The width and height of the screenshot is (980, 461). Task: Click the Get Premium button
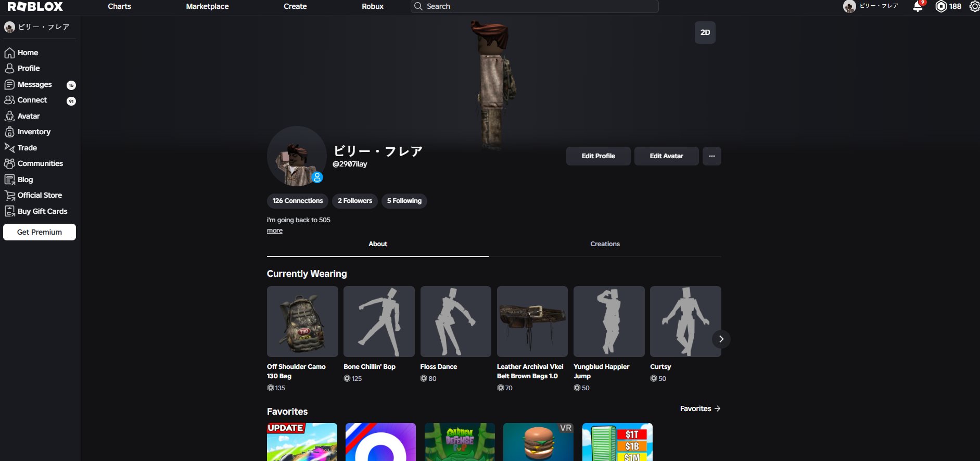pyautogui.click(x=40, y=232)
